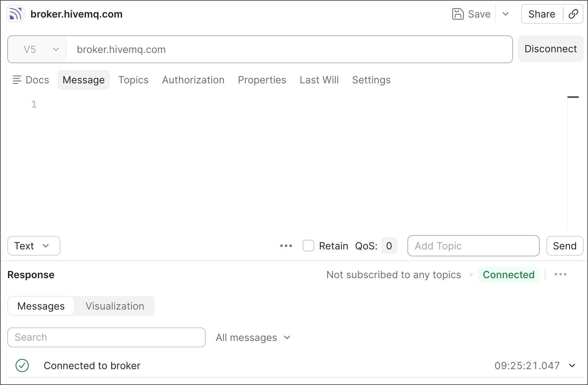The height and width of the screenshot is (385, 588).
Task: Switch to the Topics tab
Action: [133, 80]
